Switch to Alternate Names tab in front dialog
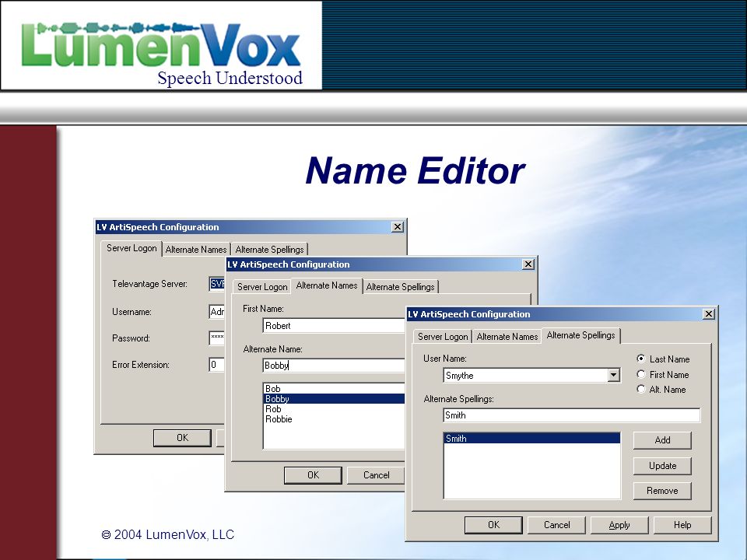The height and width of the screenshot is (560, 747). pyautogui.click(x=507, y=336)
